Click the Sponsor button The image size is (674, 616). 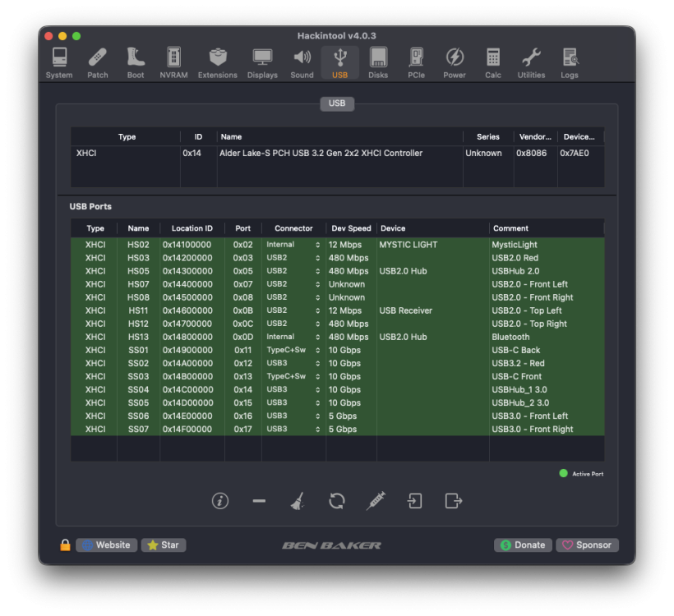587,545
